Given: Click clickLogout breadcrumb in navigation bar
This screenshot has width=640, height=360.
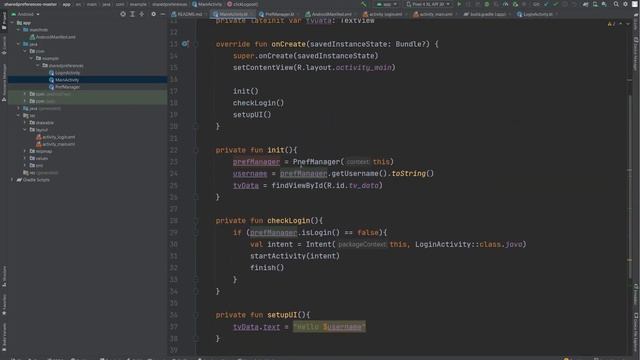Looking at the screenshot, I should tap(242, 4).
